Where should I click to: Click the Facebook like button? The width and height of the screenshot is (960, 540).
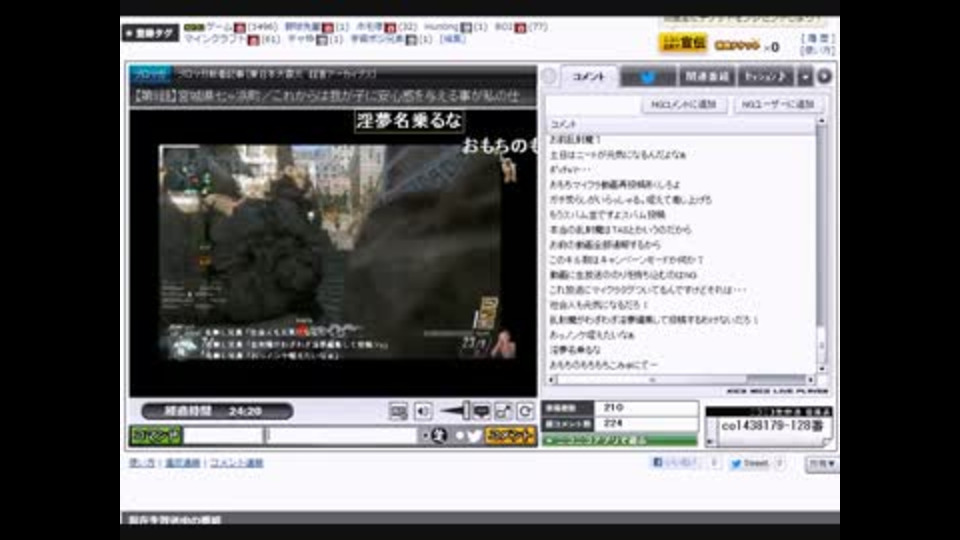(675, 463)
